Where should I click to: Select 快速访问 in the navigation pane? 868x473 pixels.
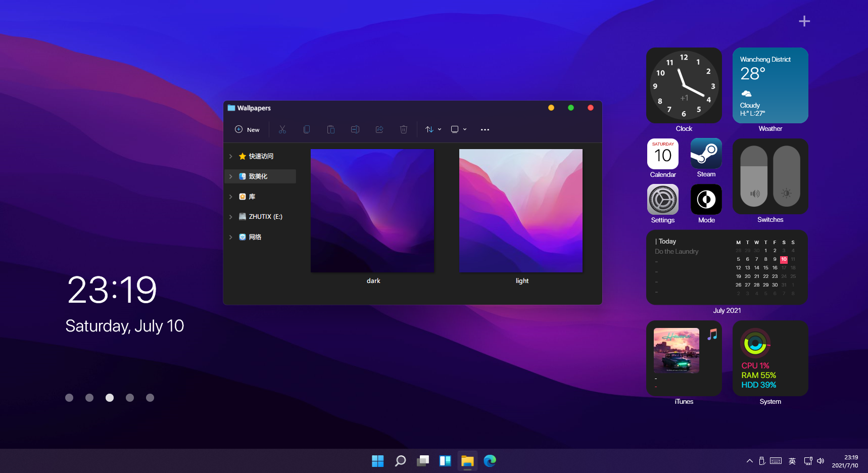pos(256,156)
